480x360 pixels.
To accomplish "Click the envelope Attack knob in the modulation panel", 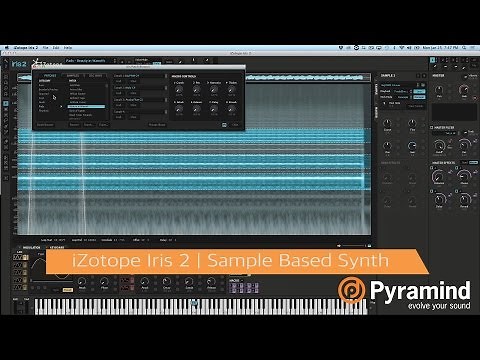I will click(145, 281).
